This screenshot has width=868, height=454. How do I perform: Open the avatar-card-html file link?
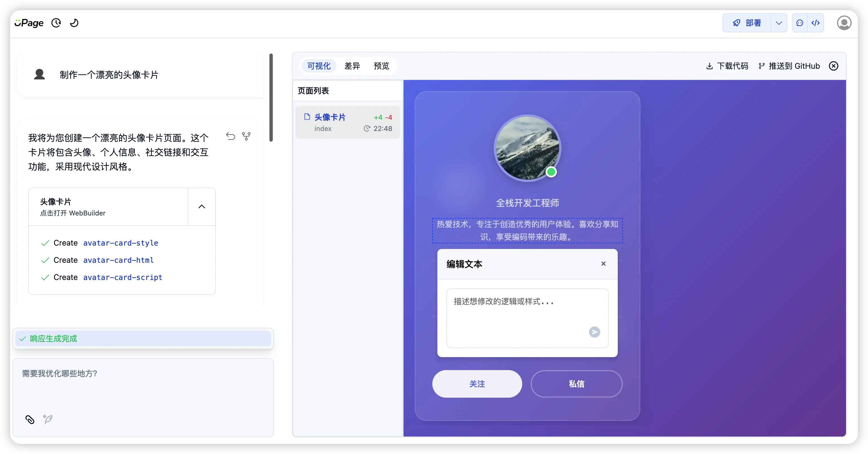tap(118, 260)
